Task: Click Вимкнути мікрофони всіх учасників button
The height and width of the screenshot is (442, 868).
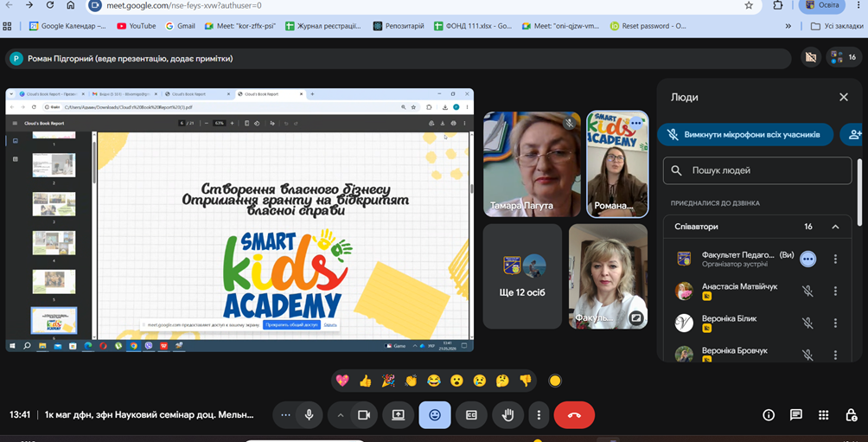Action: 745,135
